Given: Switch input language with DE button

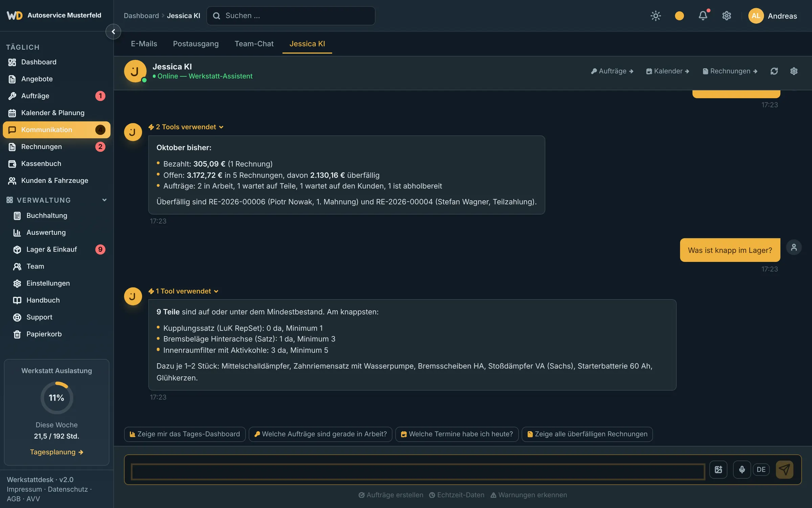Looking at the screenshot, I should [x=761, y=469].
